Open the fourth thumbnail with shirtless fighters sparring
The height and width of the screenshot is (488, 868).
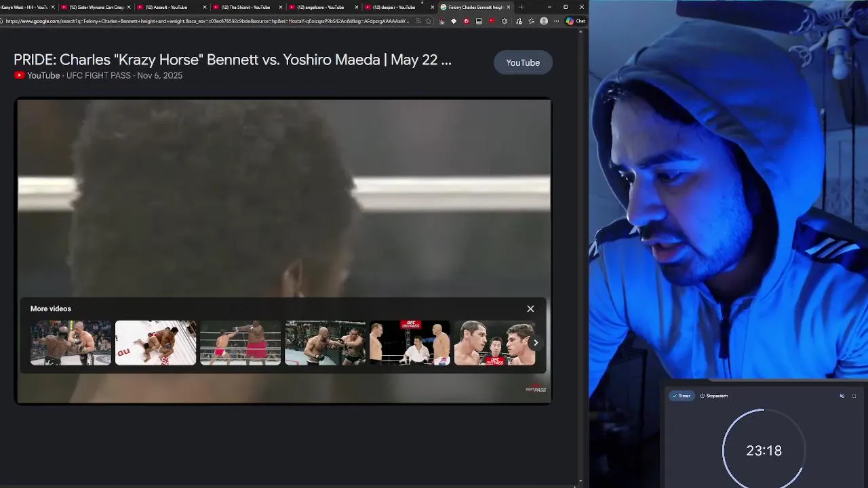[325, 343]
